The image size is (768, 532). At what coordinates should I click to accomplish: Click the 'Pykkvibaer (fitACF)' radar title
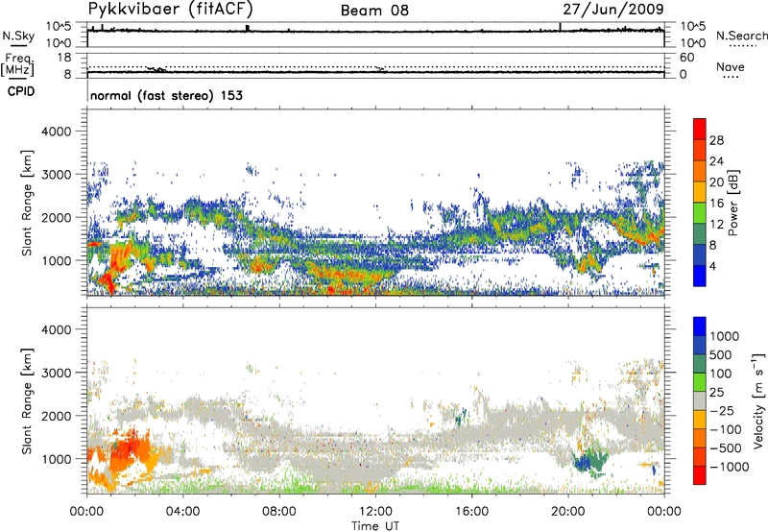tap(171, 9)
